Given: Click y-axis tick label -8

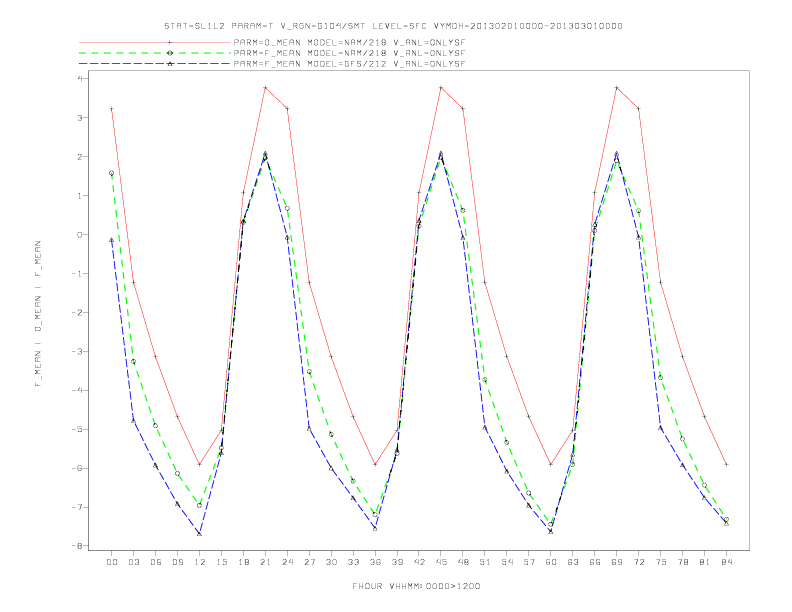Looking at the screenshot, I should tap(77, 546).
